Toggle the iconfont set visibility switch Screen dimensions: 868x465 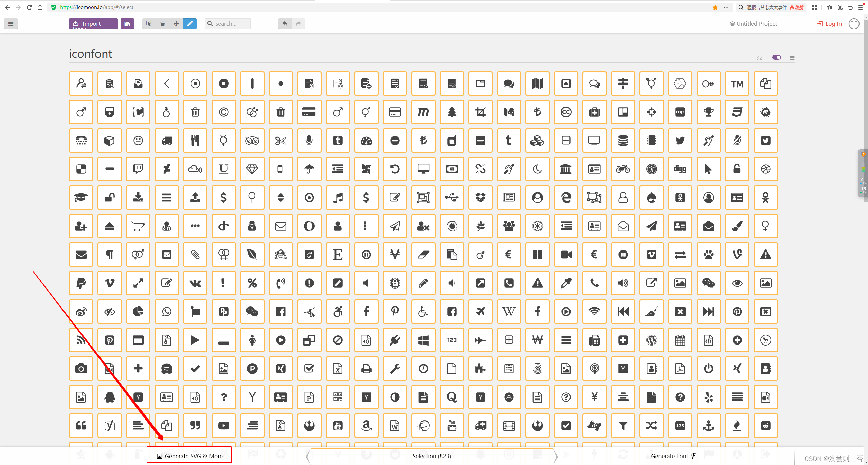pyautogui.click(x=777, y=57)
